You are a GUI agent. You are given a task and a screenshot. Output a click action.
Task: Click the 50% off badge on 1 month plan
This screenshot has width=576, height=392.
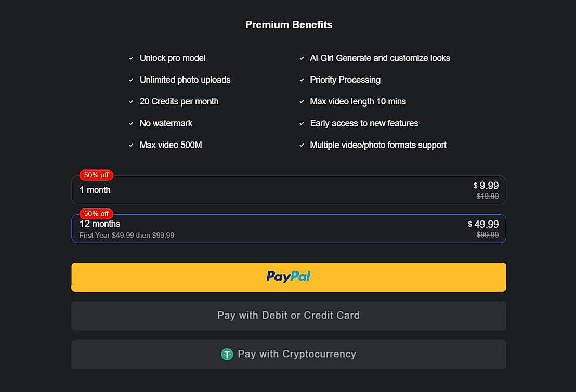95,175
